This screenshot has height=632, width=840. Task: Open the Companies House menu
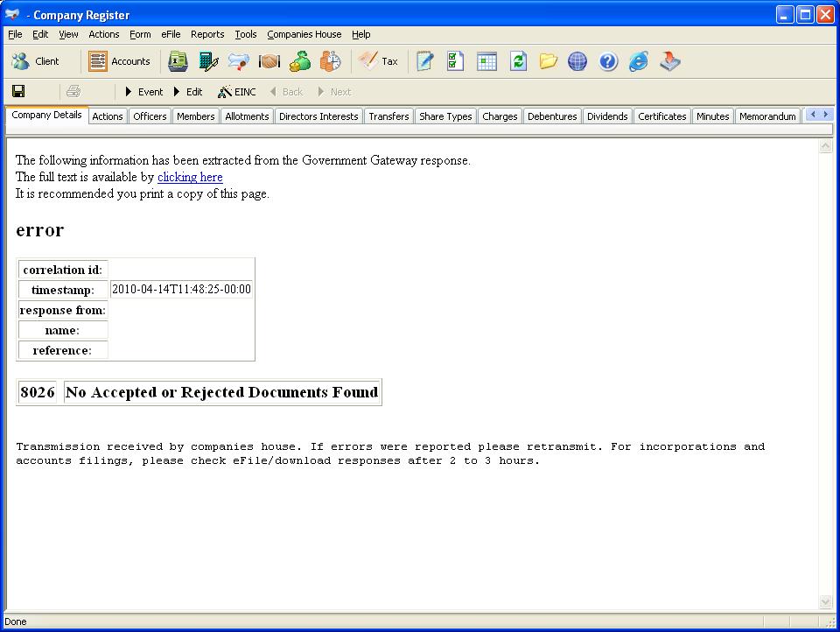point(304,34)
